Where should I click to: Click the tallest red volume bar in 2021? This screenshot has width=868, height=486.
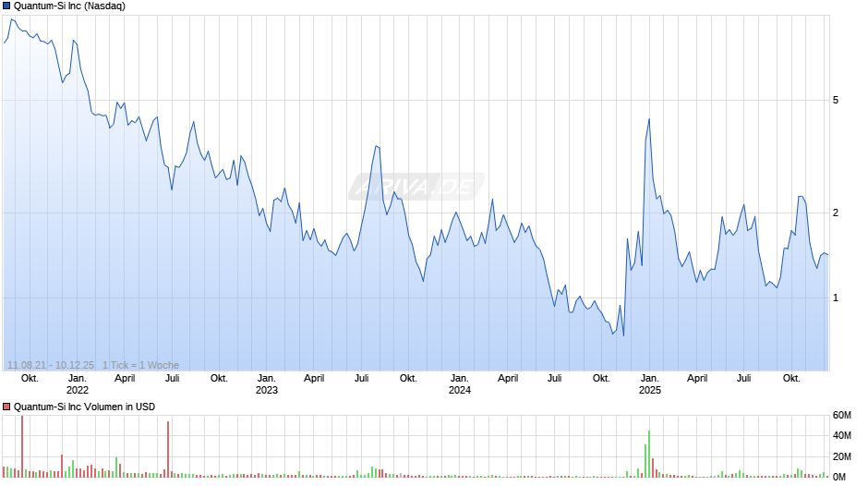coord(22,446)
